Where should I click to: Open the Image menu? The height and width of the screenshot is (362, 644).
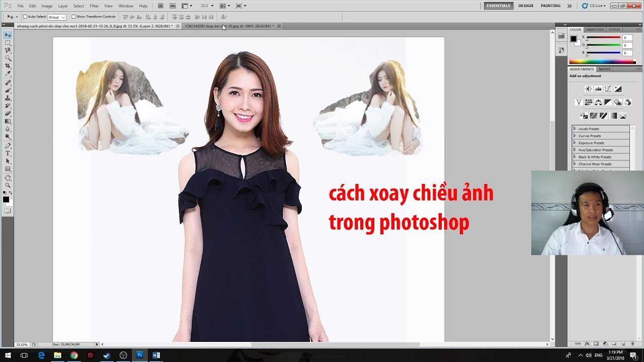point(47,6)
